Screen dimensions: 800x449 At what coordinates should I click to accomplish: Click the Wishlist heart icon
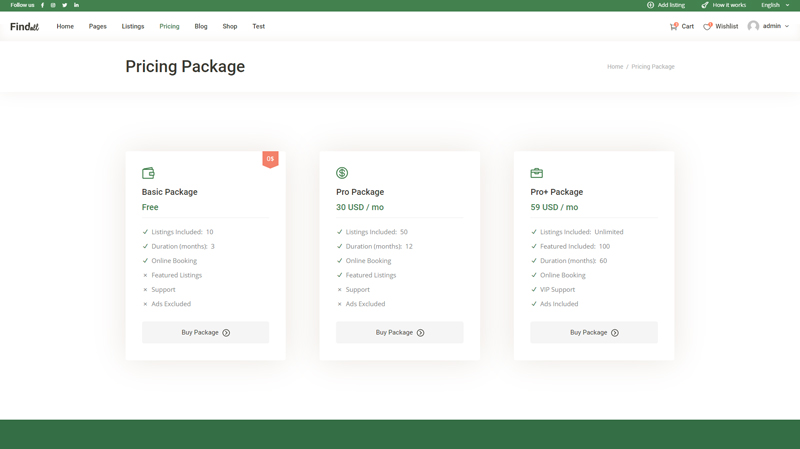click(x=707, y=26)
